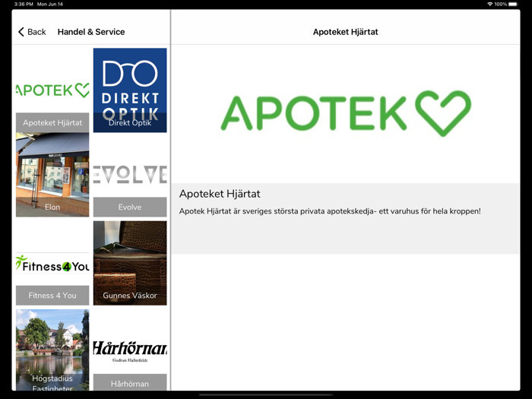Click the Apoteket Hjärtat detail pane title
Viewport: 532px width, 399px height.
pos(345,32)
